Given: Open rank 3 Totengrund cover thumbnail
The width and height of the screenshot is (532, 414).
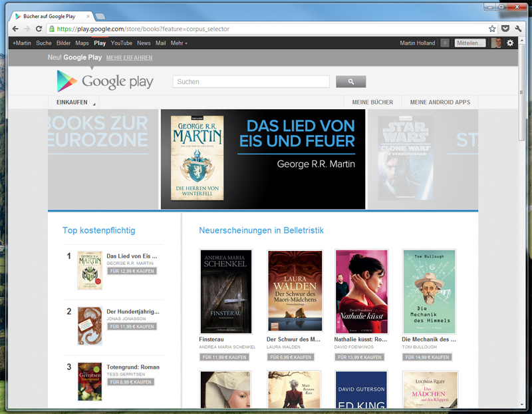Looking at the screenshot, I should pyautogui.click(x=90, y=382).
